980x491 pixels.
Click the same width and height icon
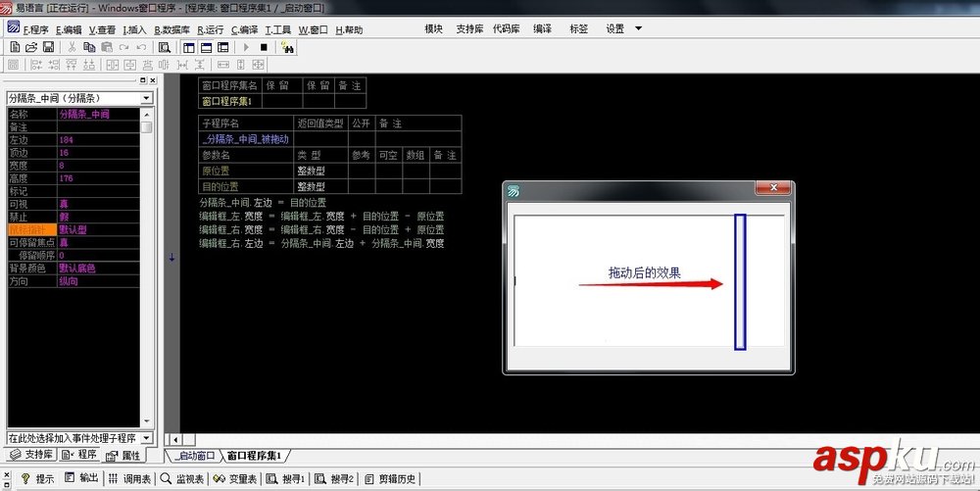[x=258, y=65]
